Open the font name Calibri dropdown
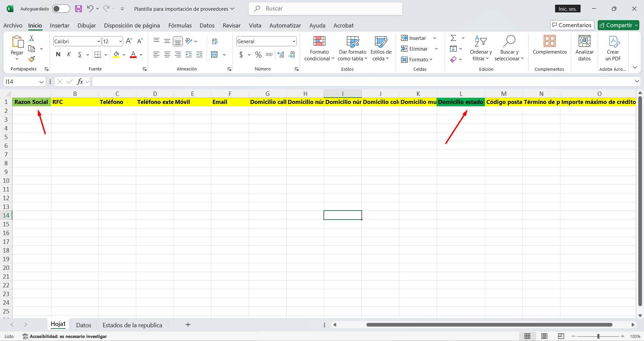644x341 pixels. (x=99, y=42)
